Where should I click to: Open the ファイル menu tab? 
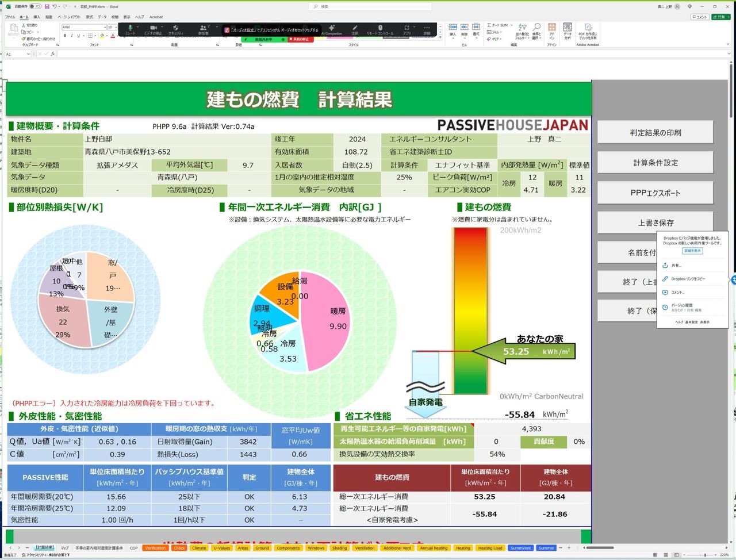pyautogui.click(x=10, y=17)
